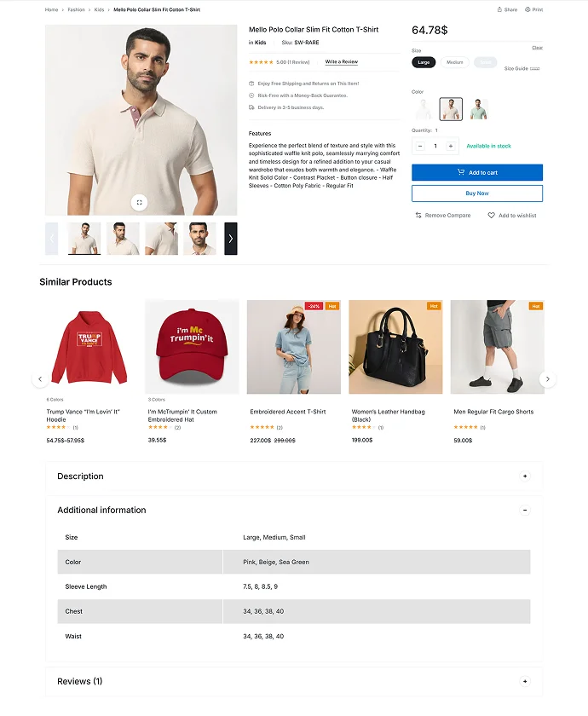The width and height of the screenshot is (588, 716).
Task: Decrease quantity with minus icon
Action: [x=420, y=146]
